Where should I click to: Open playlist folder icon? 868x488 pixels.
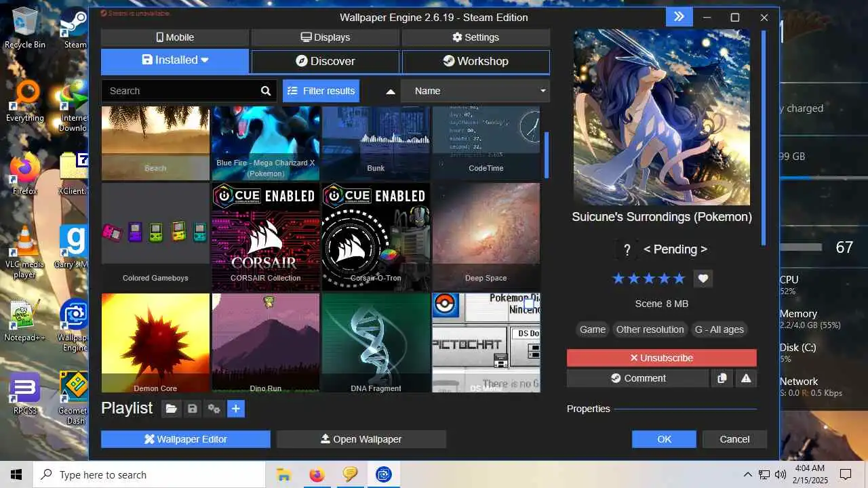tap(171, 409)
